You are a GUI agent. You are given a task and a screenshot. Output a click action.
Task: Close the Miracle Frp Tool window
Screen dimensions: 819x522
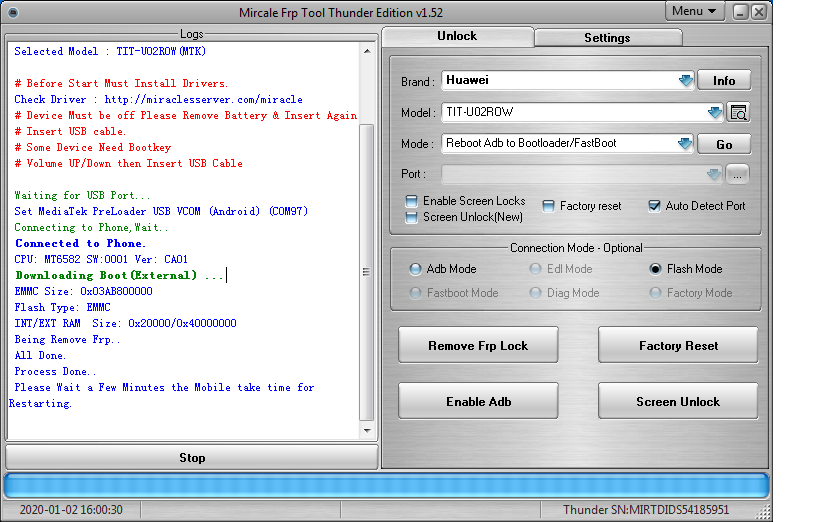(x=759, y=11)
